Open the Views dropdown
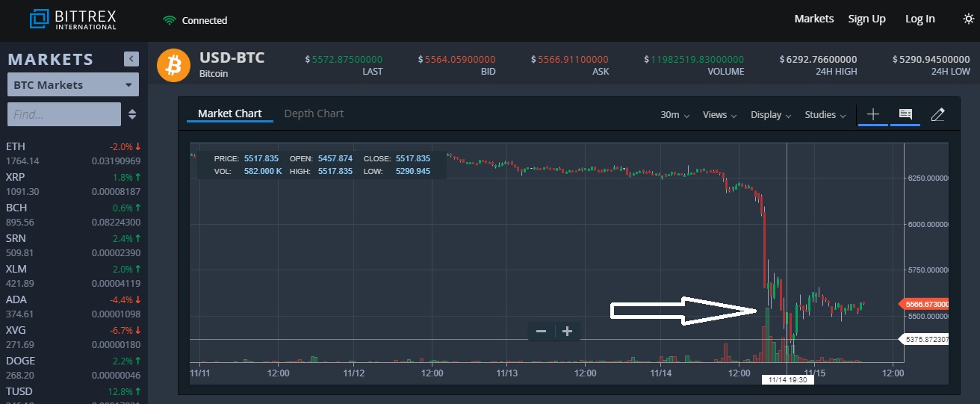980x404 pixels. click(x=720, y=115)
